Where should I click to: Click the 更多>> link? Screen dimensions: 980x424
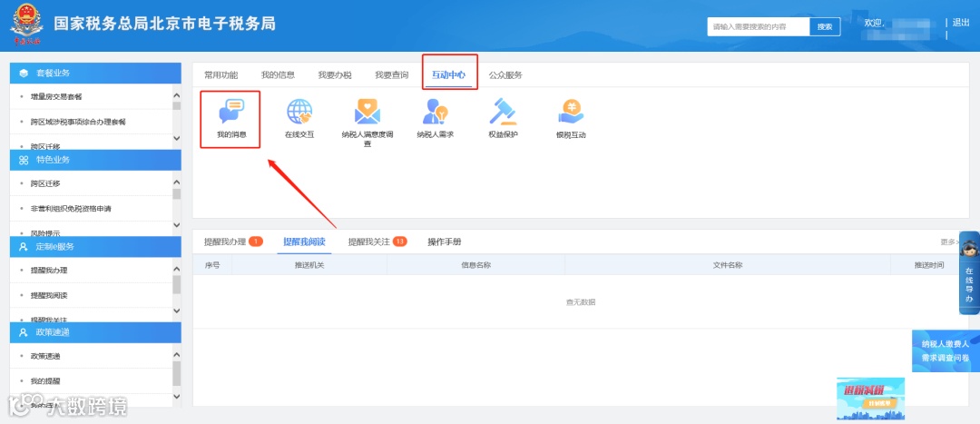pyautogui.click(x=949, y=242)
